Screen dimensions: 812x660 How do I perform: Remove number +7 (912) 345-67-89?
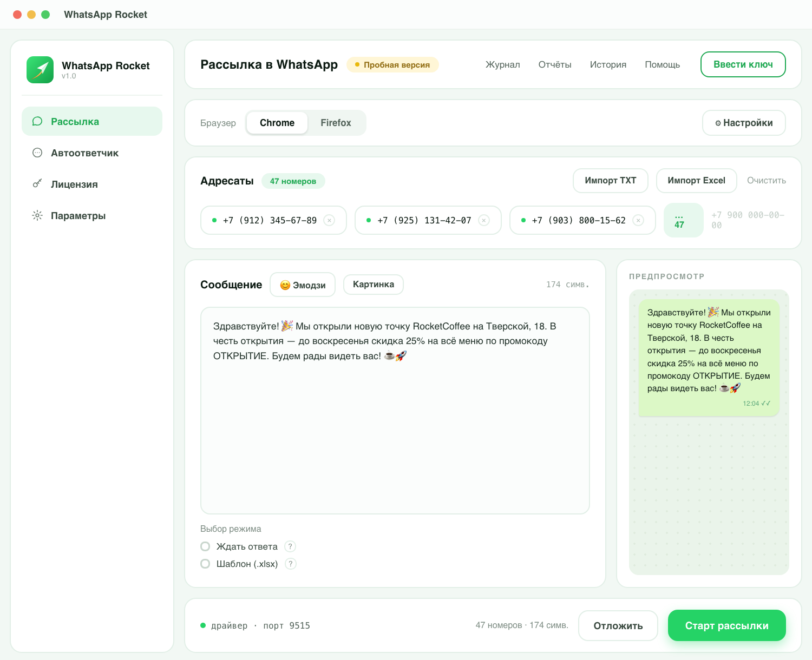pos(329,220)
